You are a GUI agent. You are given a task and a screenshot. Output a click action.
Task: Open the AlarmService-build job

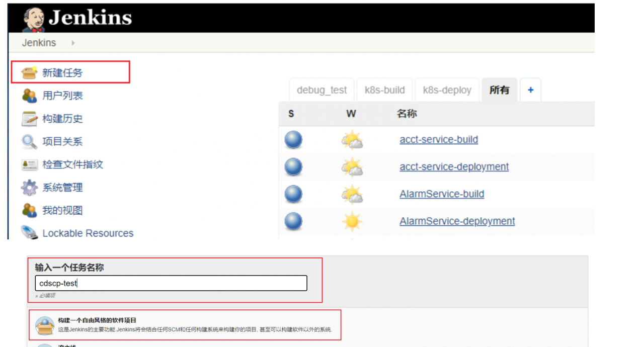442,194
